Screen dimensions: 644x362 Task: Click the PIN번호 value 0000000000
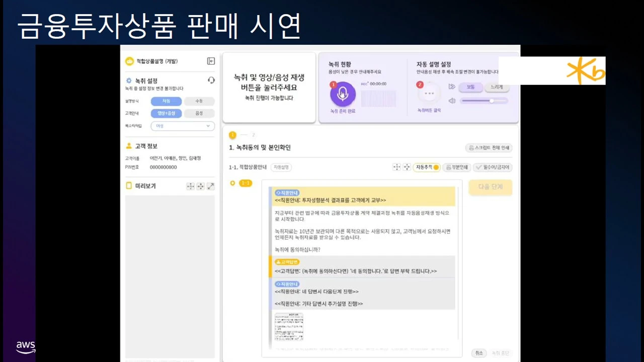tap(164, 167)
